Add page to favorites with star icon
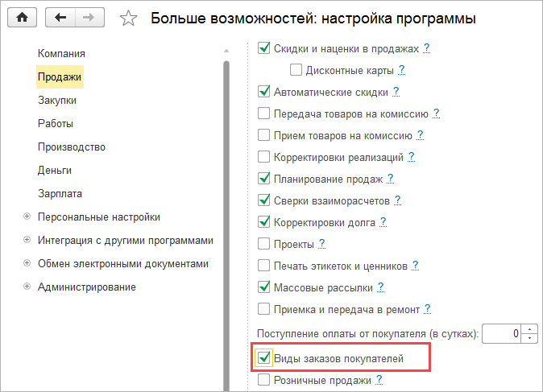 [127, 17]
